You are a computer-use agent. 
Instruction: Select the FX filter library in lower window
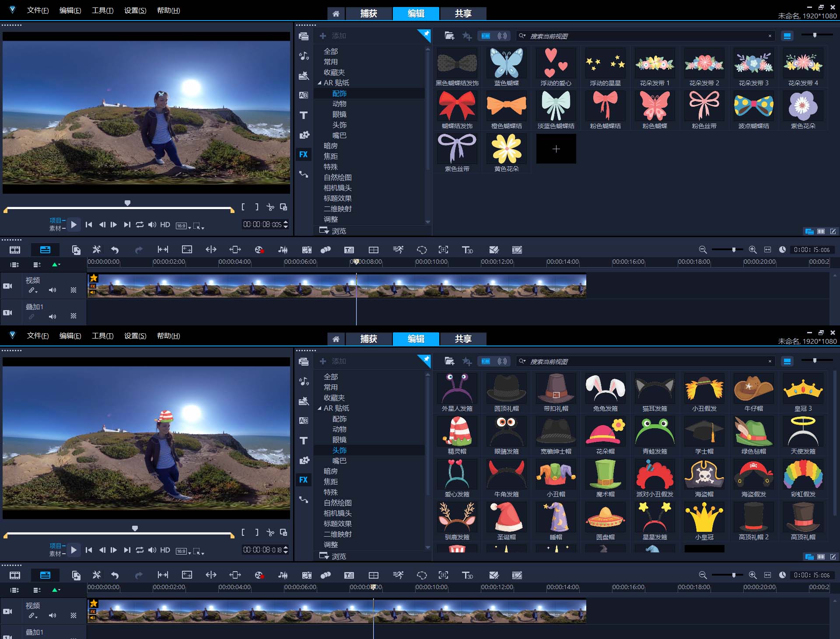[x=304, y=480]
